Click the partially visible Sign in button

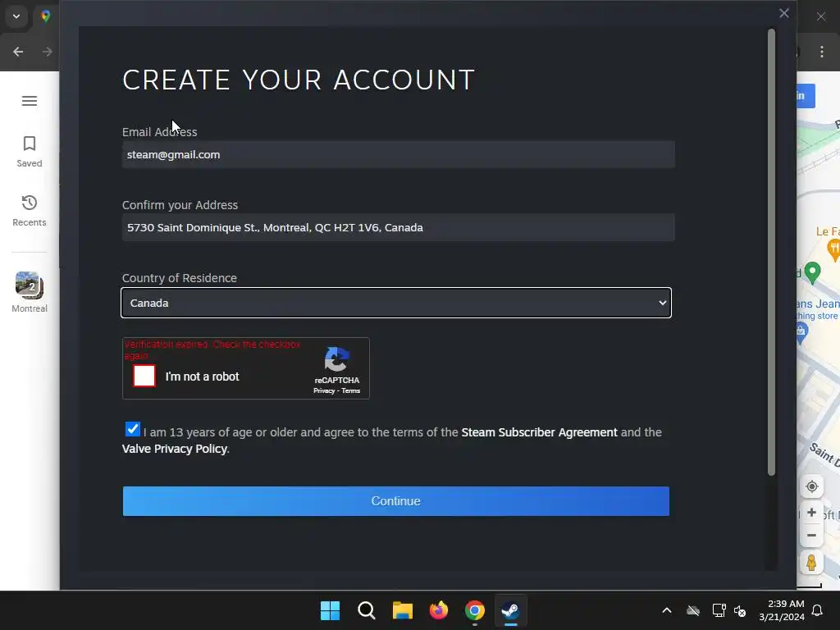click(x=806, y=96)
